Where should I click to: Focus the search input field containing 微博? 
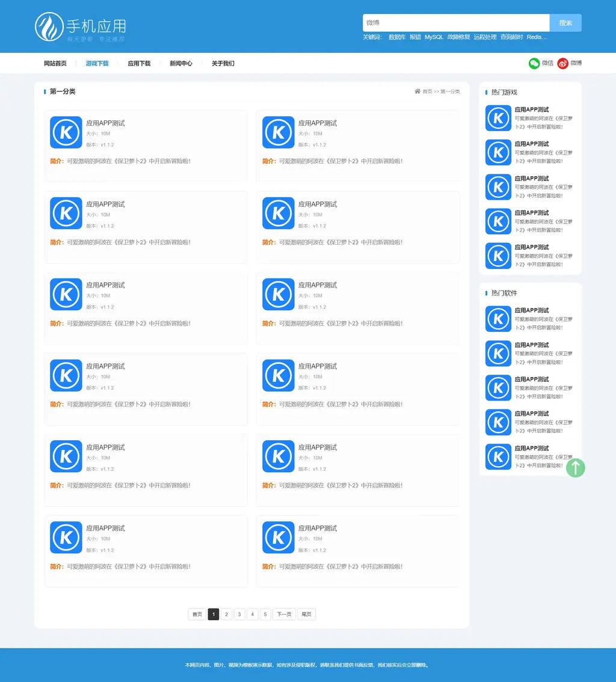point(455,23)
